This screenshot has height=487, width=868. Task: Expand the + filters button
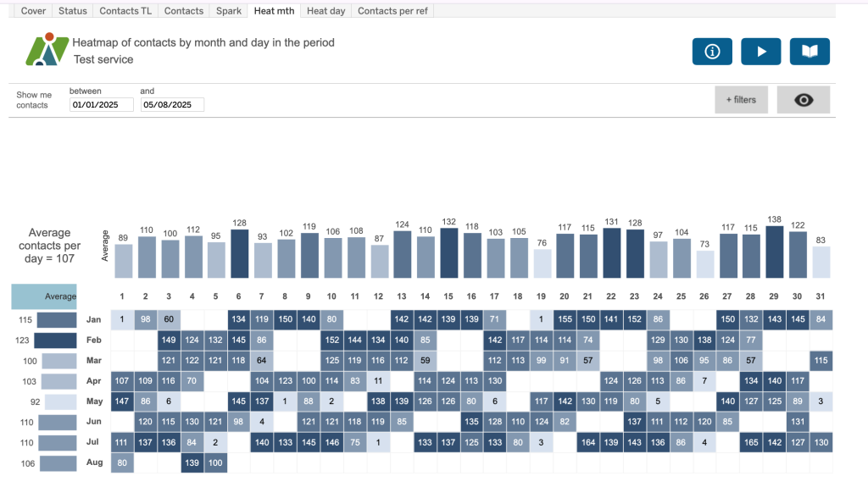741,100
